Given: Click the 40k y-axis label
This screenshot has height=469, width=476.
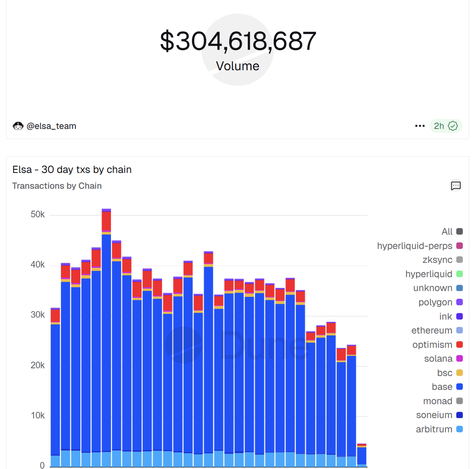Looking at the screenshot, I should [38, 265].
